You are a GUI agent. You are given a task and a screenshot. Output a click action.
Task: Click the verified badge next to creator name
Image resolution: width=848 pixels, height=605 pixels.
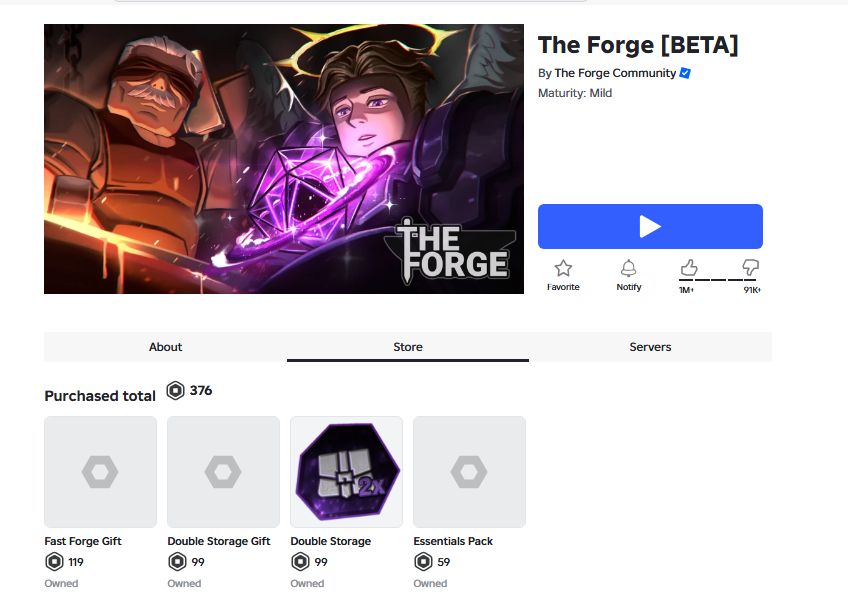[x=685, y=73]
